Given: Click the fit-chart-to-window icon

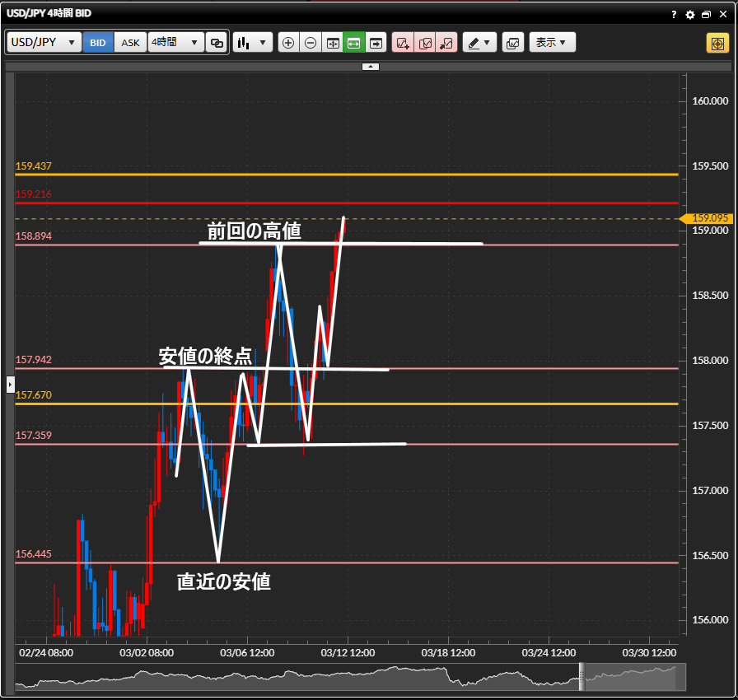Looking at the screenshot, I should (333, 43).
